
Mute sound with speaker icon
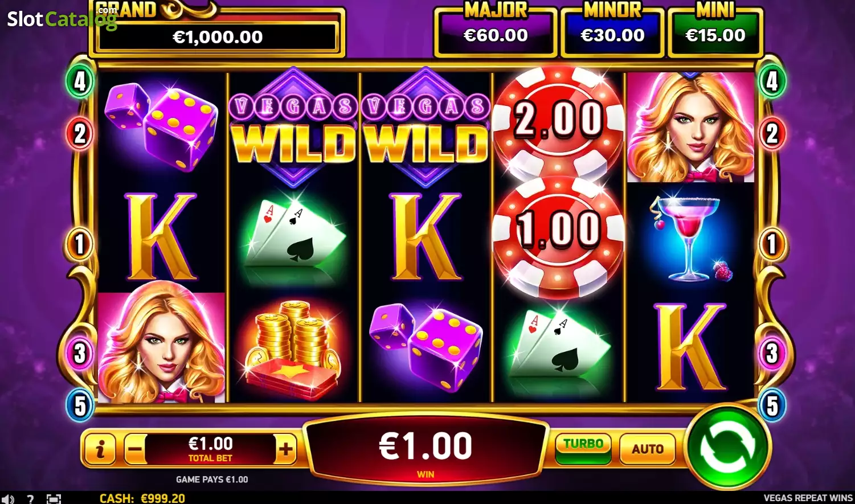click(x=7, y=499)
